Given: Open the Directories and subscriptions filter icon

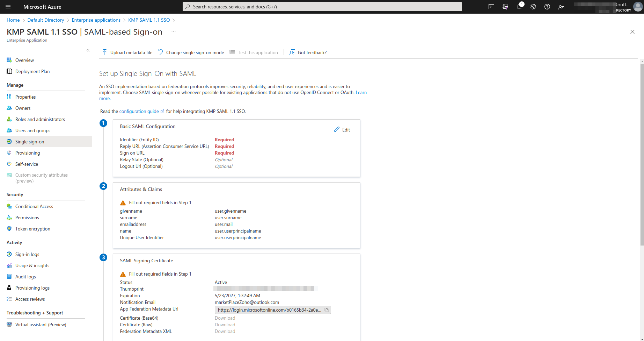Looking at the screenshot, I should tap(505, 7).
